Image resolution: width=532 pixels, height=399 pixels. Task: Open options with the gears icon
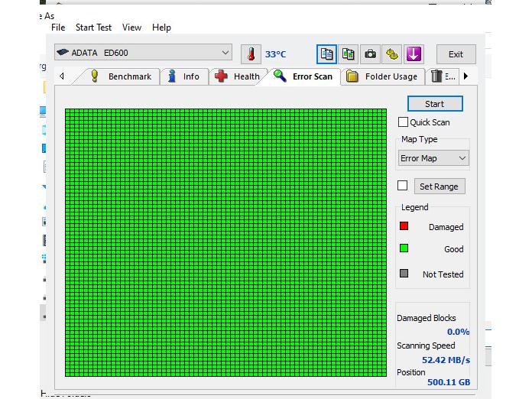[x=391, y=54]
